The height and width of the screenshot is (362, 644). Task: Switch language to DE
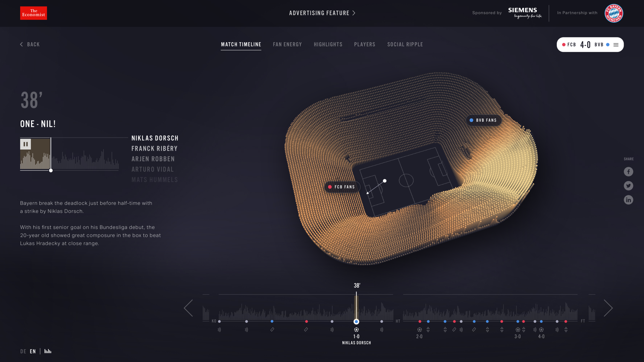(23, 351)
